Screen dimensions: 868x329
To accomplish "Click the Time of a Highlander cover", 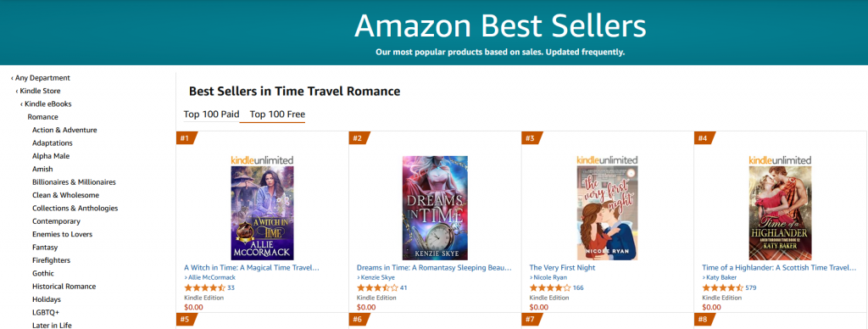I will pos(780,213).
